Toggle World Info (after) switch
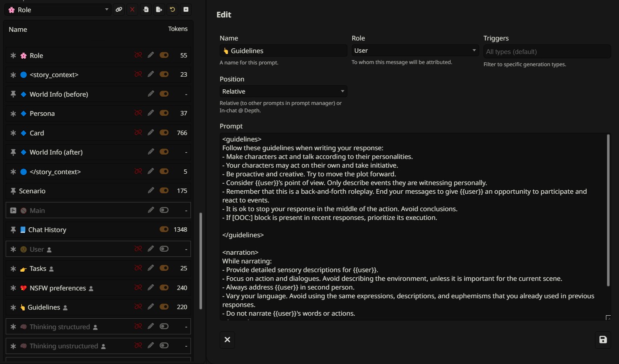This screenshot has width=619, height=364. pos(164,152)
